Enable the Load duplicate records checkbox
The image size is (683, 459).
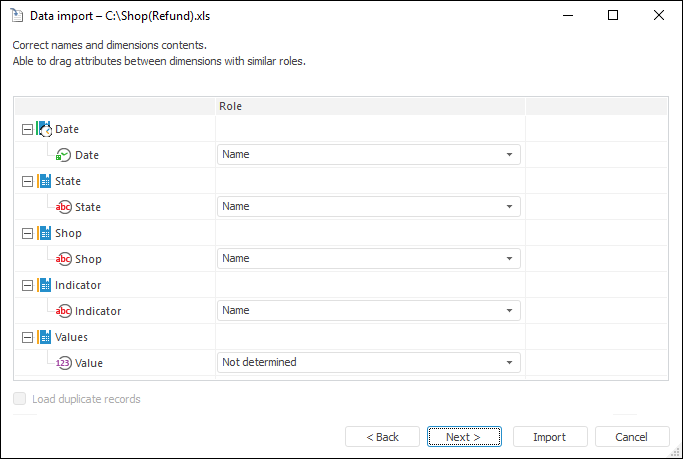click(x=21, y=399)
